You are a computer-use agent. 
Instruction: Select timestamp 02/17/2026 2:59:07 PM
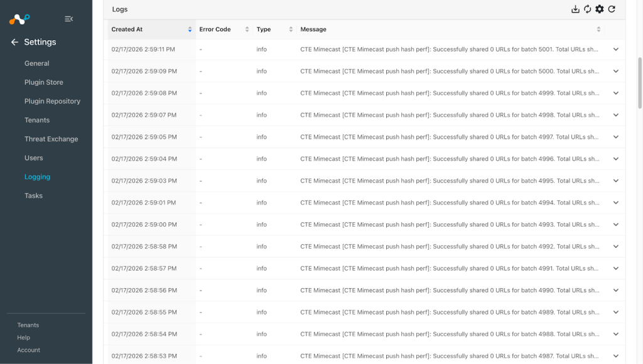click(144, 115)
